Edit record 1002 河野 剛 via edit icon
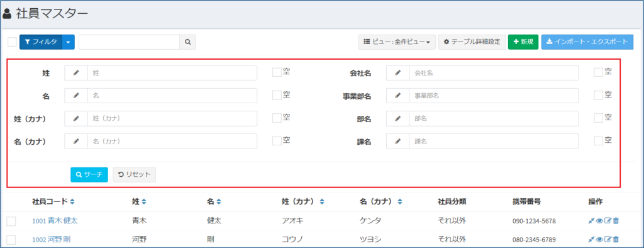The height and width of the screenshot is (248, 644). coord(608,239)
